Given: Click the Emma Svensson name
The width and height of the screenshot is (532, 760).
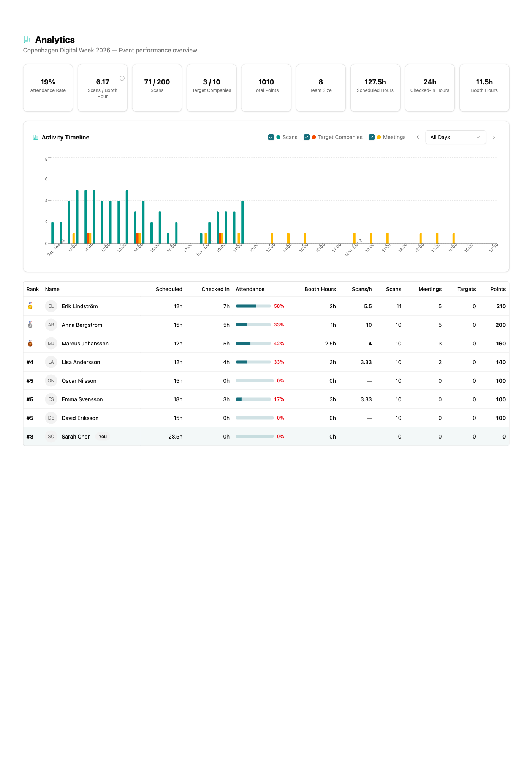Looking at the screenshot, I should pyautogui.click(x=82, y=399).
